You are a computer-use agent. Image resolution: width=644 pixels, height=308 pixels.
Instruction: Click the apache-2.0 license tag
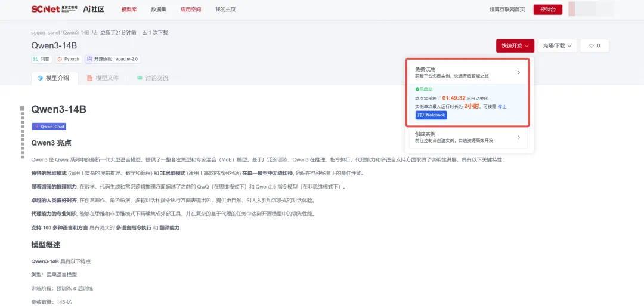tap(112, 59)
